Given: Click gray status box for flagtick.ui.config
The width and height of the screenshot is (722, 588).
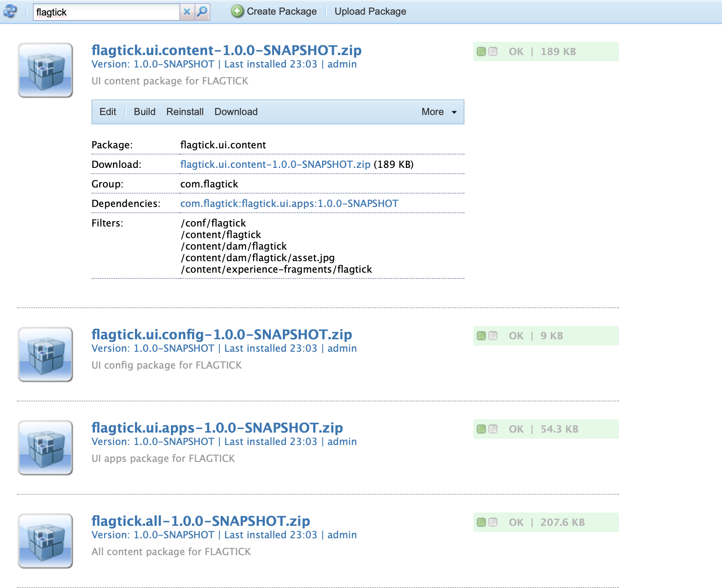Looking at the screenshot, I should coord(493,336).
